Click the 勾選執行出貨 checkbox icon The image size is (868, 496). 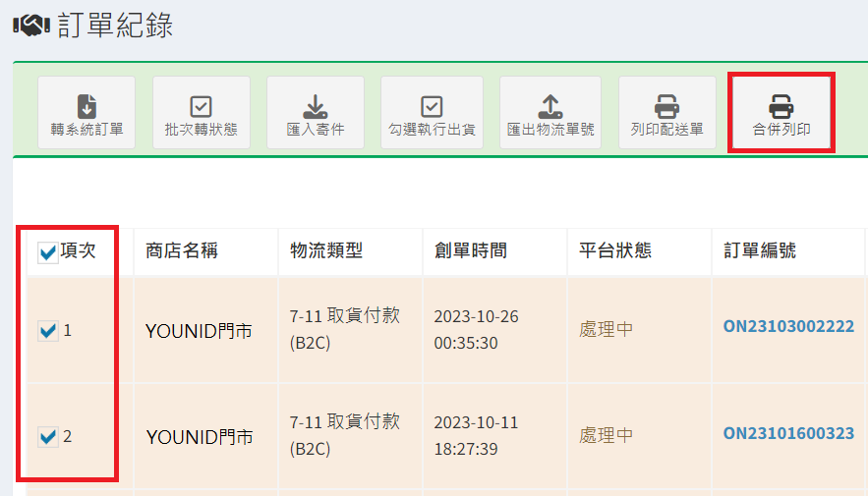(x=432, y=106)
